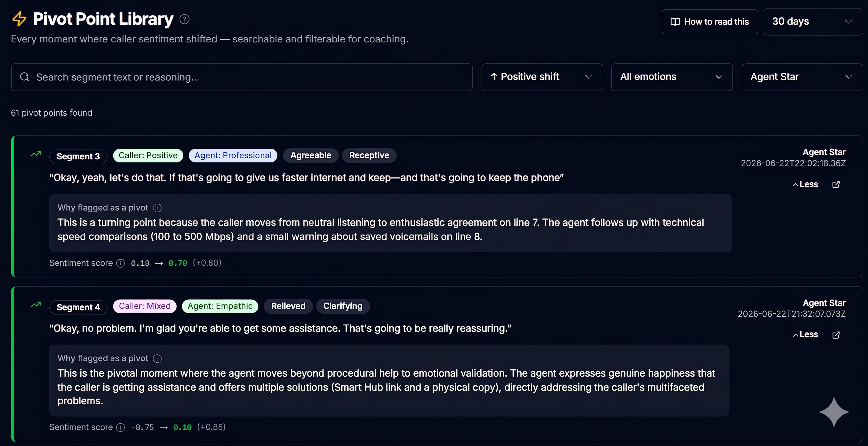Open the Agent Star filter dropdown
This screenshot has width=868, height=446.
point(802,77)
